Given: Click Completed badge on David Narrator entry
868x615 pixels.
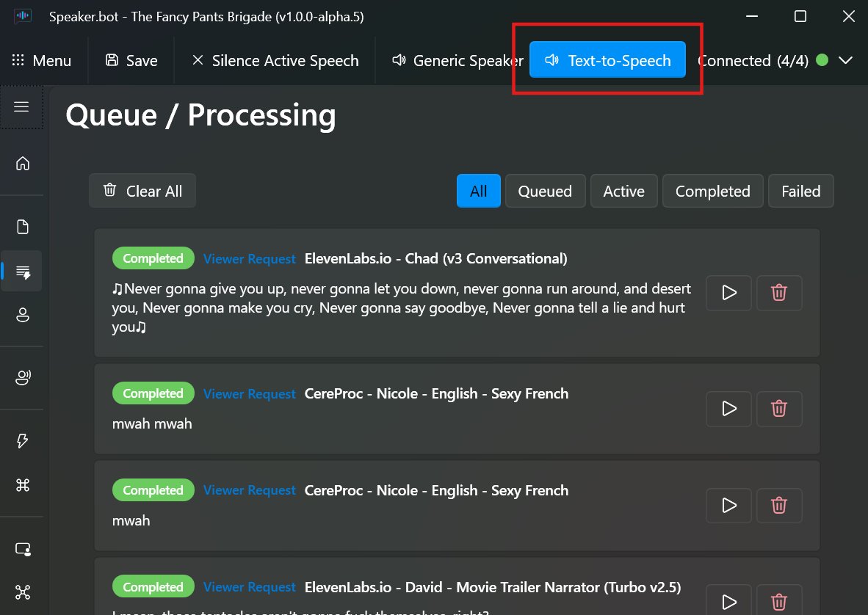Looking at the screenshot, I should pyautogui.click(x=153, y=587).
